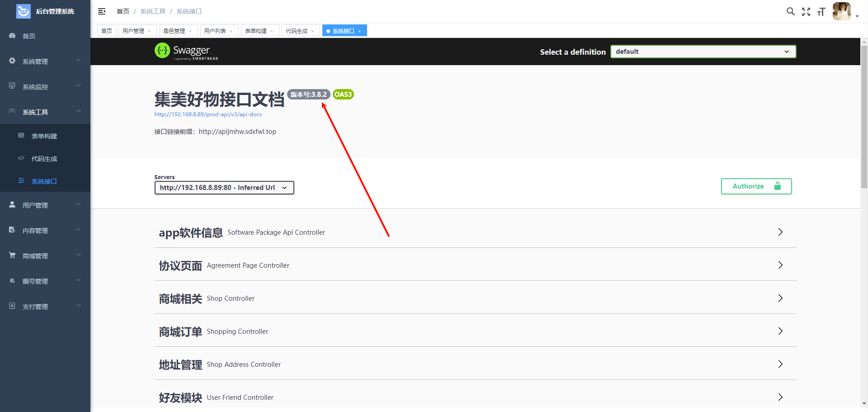Click the scrollbar down arrow
Image resolution: width=868 pixels, height=412 pixels.
click(x=864, y=403)
